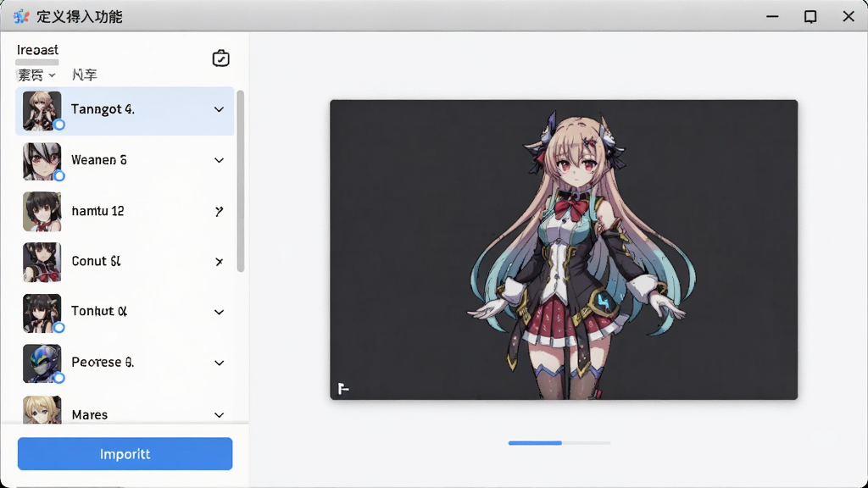The image size is (868, 488).
Task: Select the Mares blonde character thumbnail
Action: 42,410
